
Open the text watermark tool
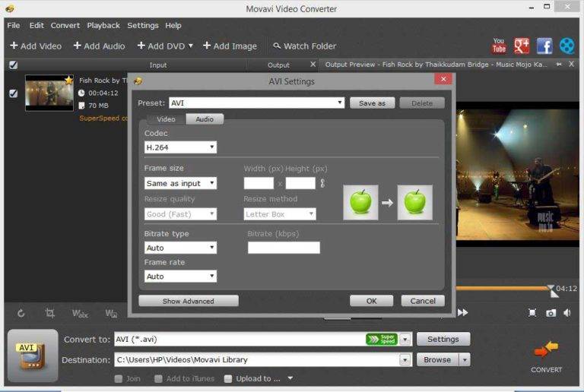[80, 313]
